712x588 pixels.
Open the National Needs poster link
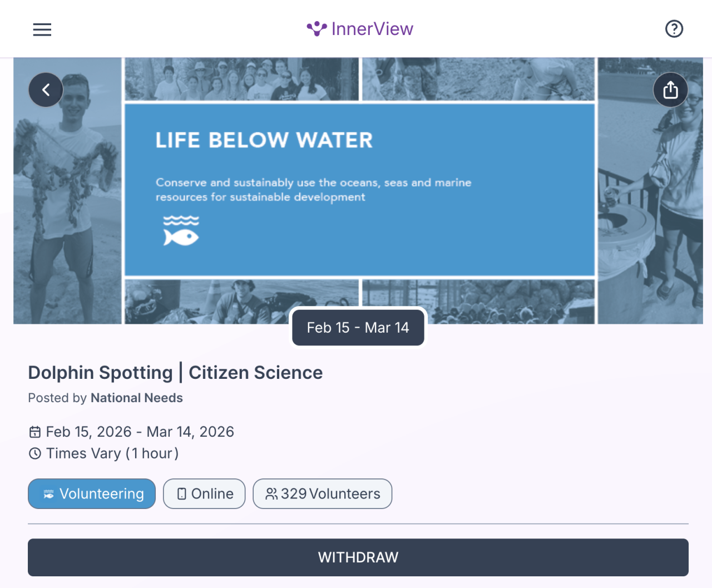click(x=137, y=398)
